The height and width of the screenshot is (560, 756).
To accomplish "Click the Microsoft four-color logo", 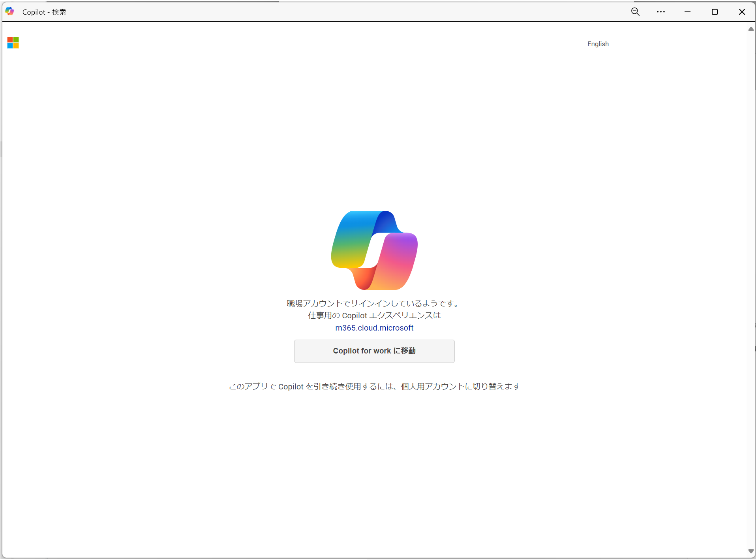I will (13, 43).
